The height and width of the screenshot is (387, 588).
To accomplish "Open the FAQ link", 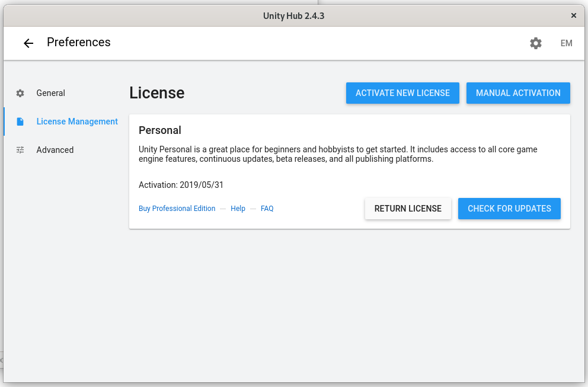I will click(x=267, y=209).
